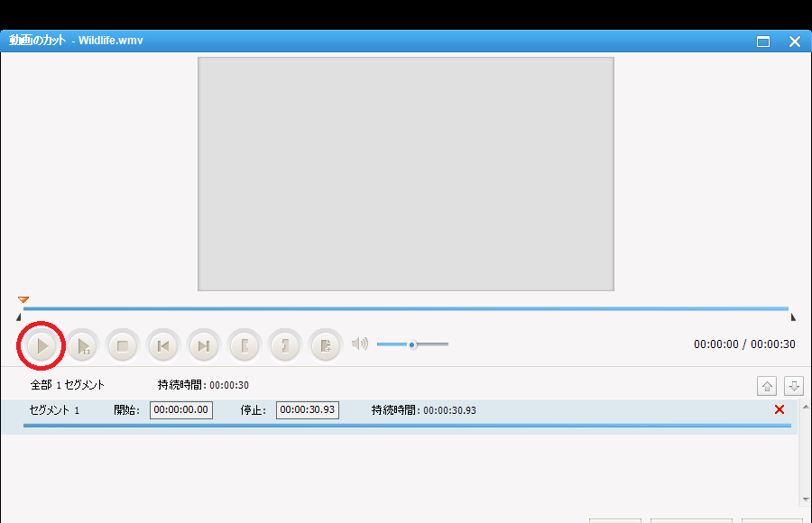Add a new segment
Image resolution: width=812 pixels, height=523 pixels.
[x=325, y=346]
